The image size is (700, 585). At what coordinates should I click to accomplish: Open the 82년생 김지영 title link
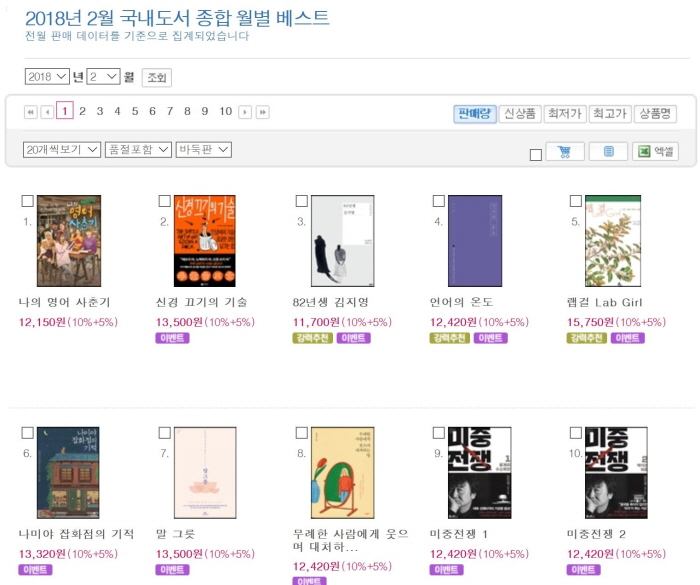tap(331, 302)
